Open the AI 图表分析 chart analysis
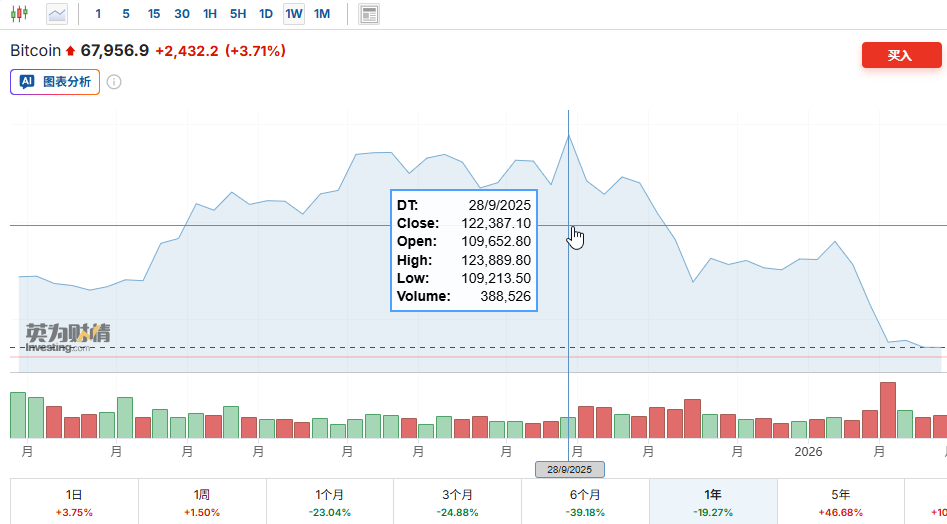Image resolution: width=947 pixels, height=524 pixels. (55, 82)
